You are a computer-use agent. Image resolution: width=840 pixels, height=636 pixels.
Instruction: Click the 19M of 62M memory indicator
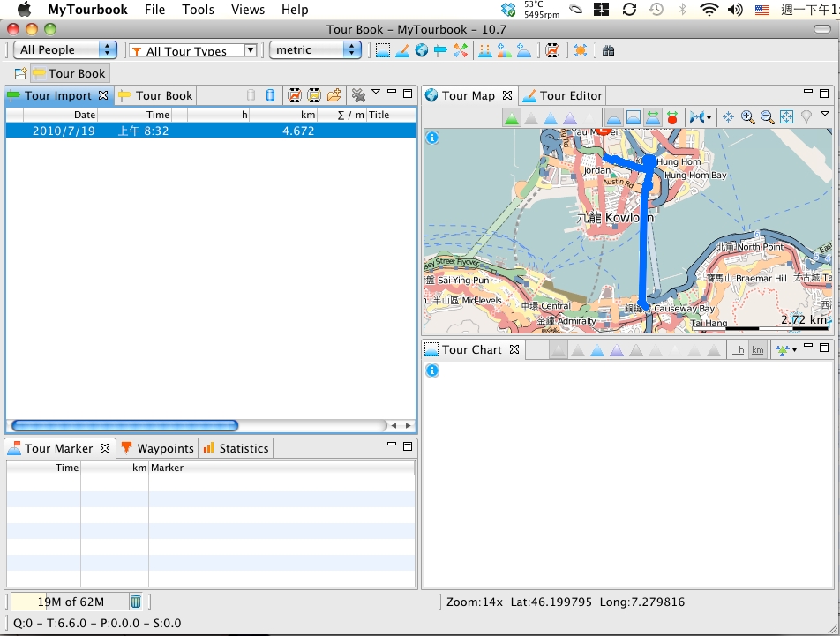[70, 602]
